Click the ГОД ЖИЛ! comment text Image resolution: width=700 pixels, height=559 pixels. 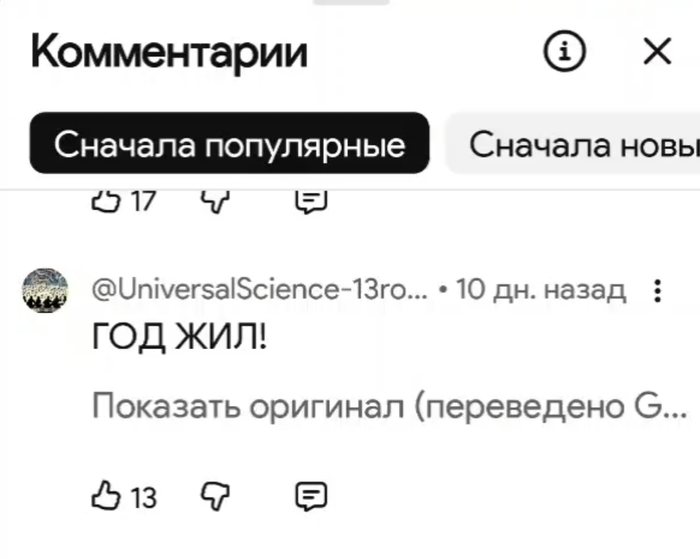[180, 339]
